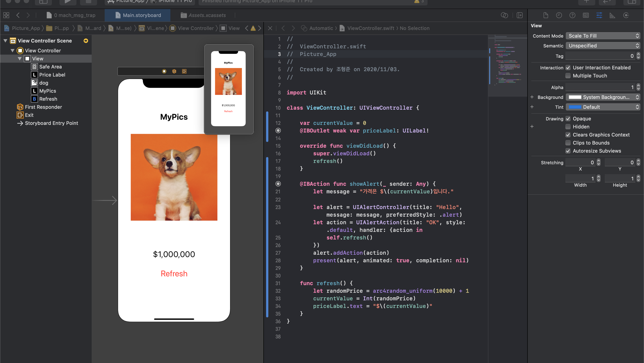644x363 pixels.
Task: Select the Refresh button on canvas
Action: point(174,273)
